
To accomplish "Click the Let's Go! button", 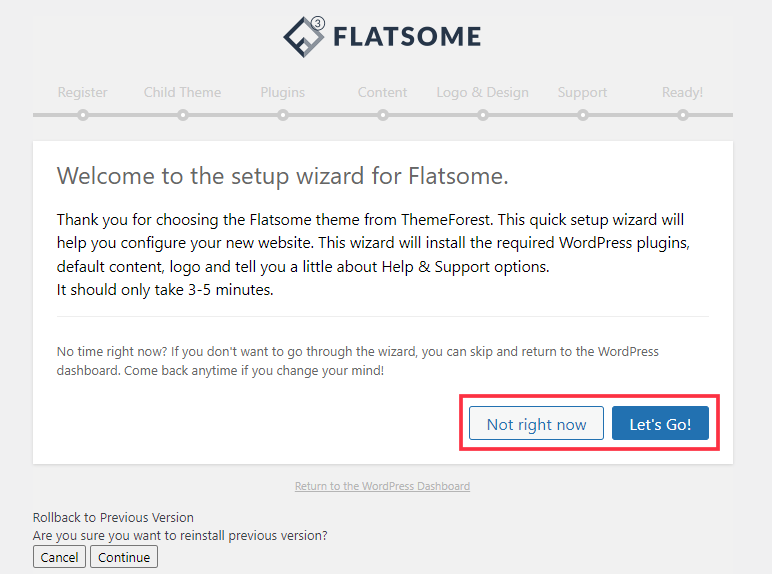I will (x=660, y=423).
